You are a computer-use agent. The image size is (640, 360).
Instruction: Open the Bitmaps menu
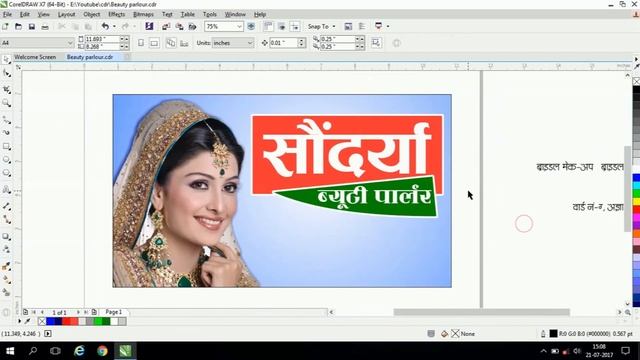coord(143,14)
